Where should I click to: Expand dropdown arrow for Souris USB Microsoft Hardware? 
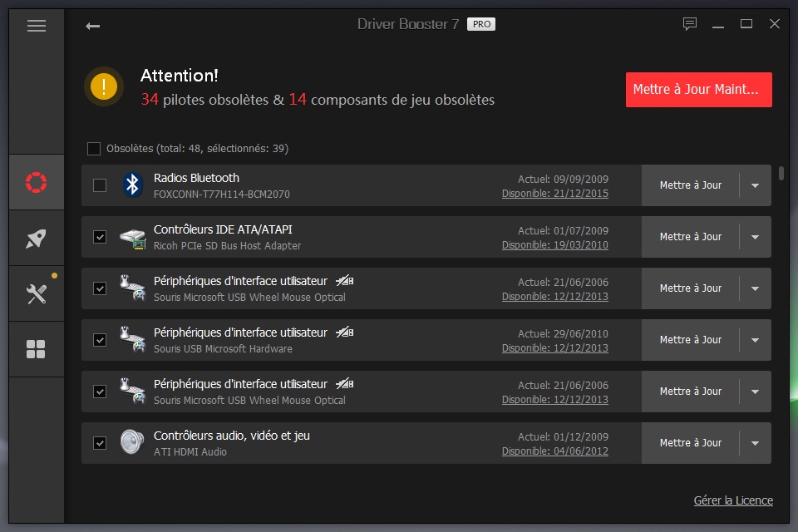coord(756,340)
